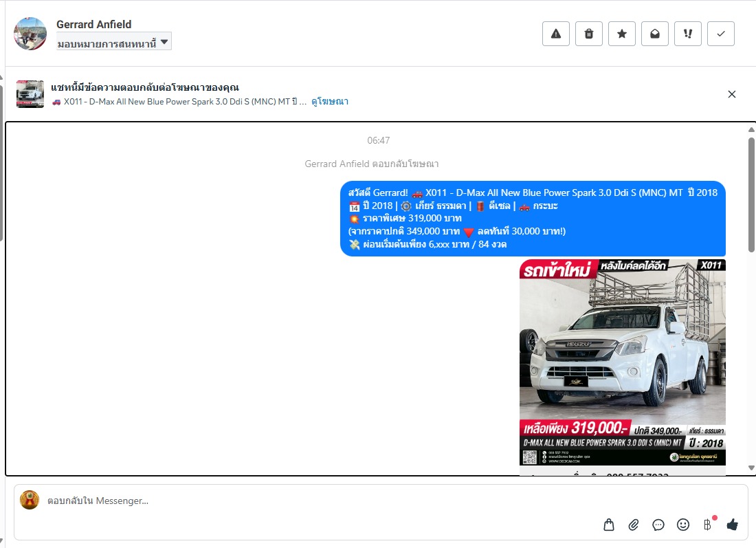Click the baht payment request icon
756x548 pixels.
[x=707, y=525]
